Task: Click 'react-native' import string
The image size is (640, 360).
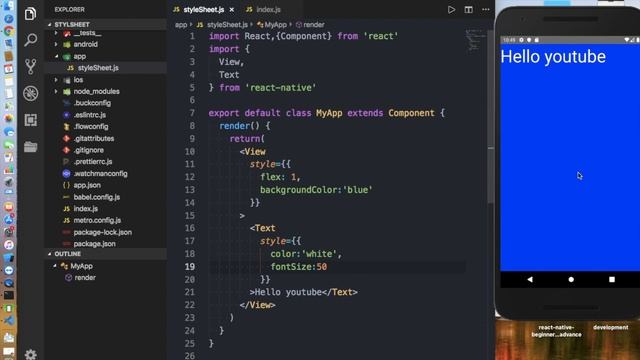Action: tap(280, 88)
